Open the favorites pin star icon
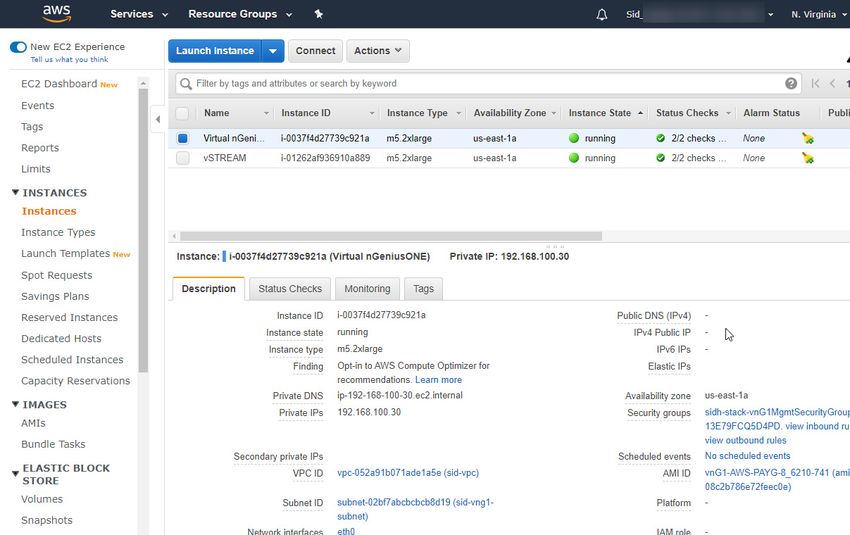 pyautogui.click(x=319, y=14)
